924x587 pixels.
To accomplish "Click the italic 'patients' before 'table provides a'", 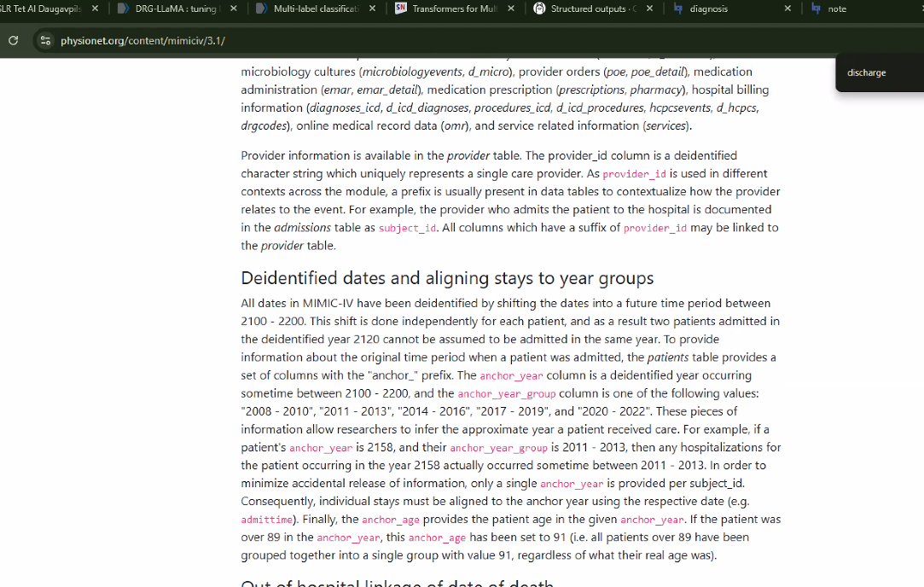I will pyautogui.click(x=668, y=357).
